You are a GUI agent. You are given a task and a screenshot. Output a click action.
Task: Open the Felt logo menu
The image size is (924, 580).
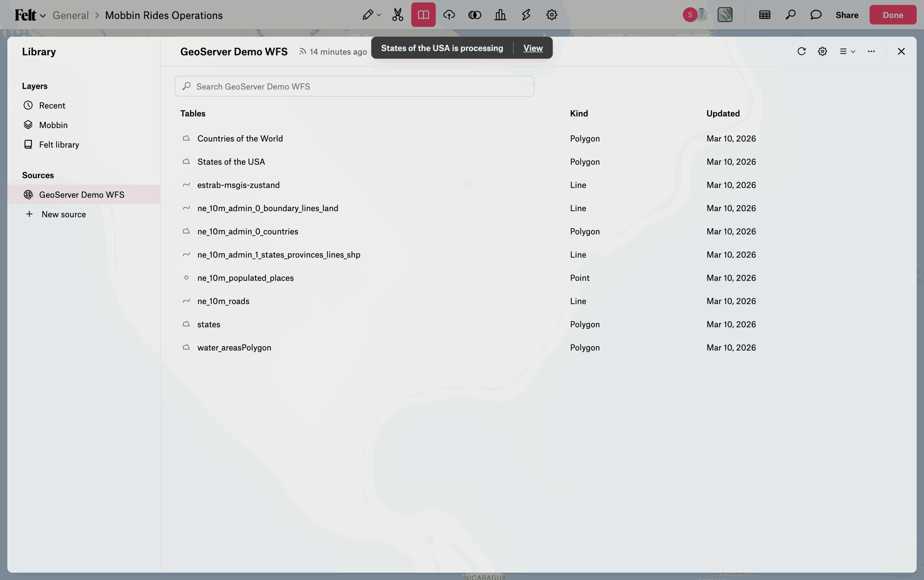click(x=30, y=15)
